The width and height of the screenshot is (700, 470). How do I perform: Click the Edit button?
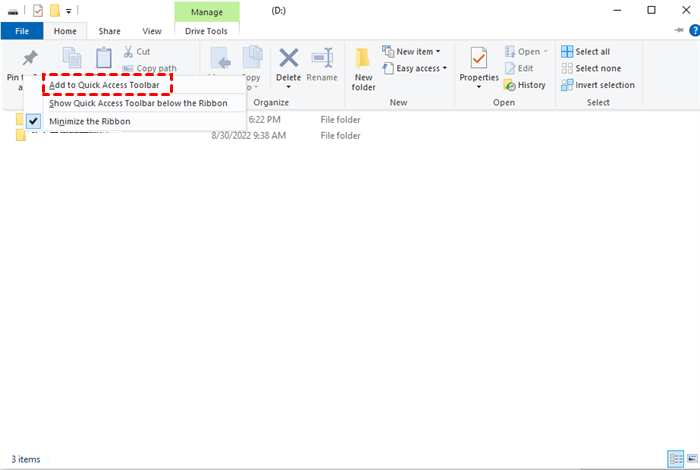click(519, 68)
